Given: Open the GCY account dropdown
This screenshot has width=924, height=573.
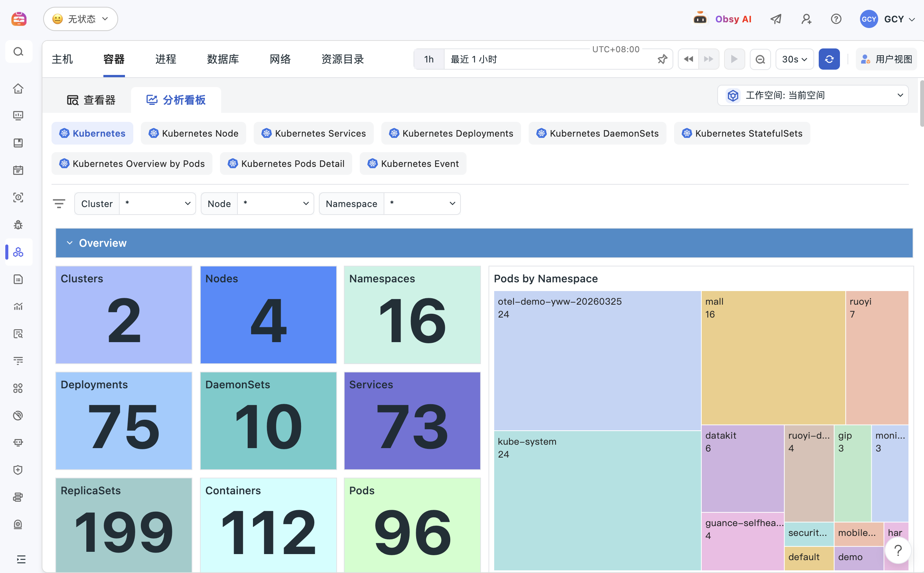Looking at the screenshot, I should (x=887, y=19).
